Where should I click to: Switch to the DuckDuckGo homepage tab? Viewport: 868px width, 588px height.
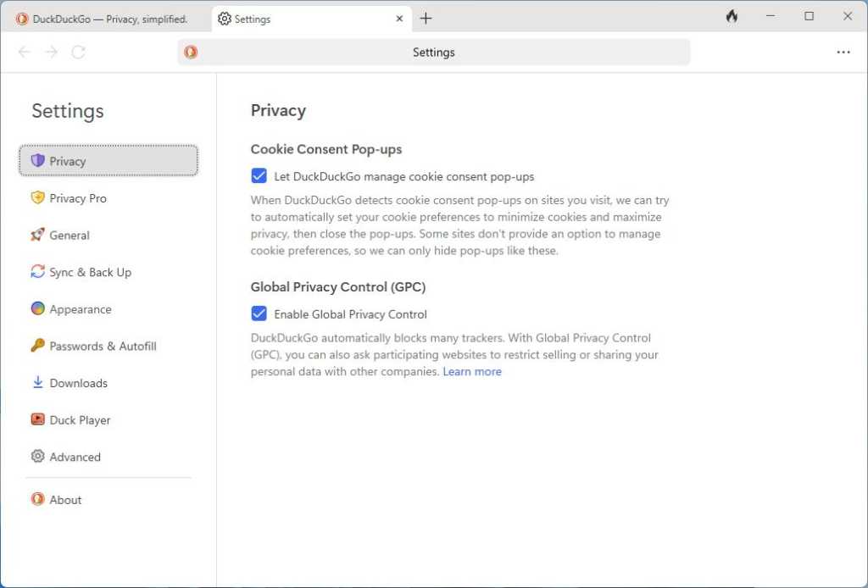(102, 18)
